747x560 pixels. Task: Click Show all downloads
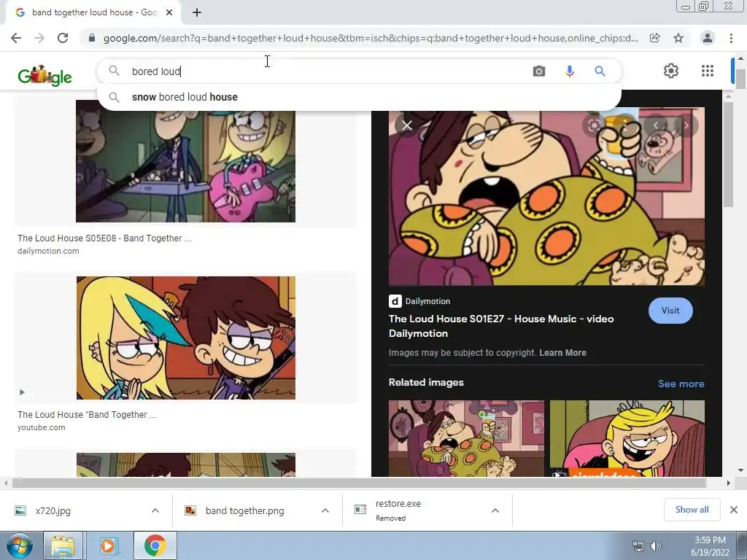[692, 510]
